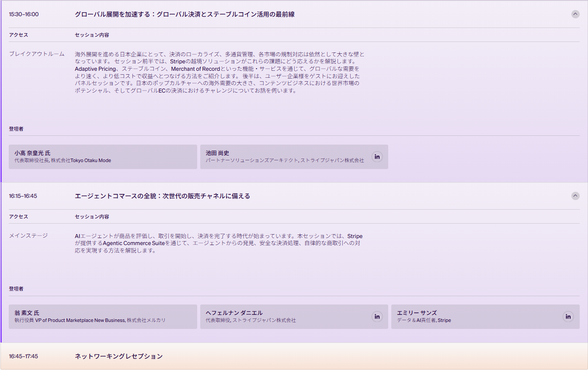Click the 代表取締役, ストライプジャパン株式会社 text

(x=251, y=320)
